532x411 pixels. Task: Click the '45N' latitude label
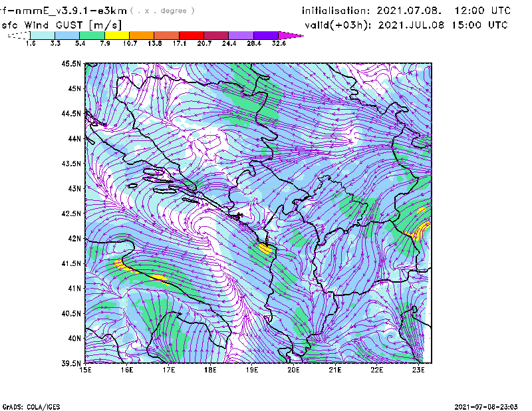74,88
